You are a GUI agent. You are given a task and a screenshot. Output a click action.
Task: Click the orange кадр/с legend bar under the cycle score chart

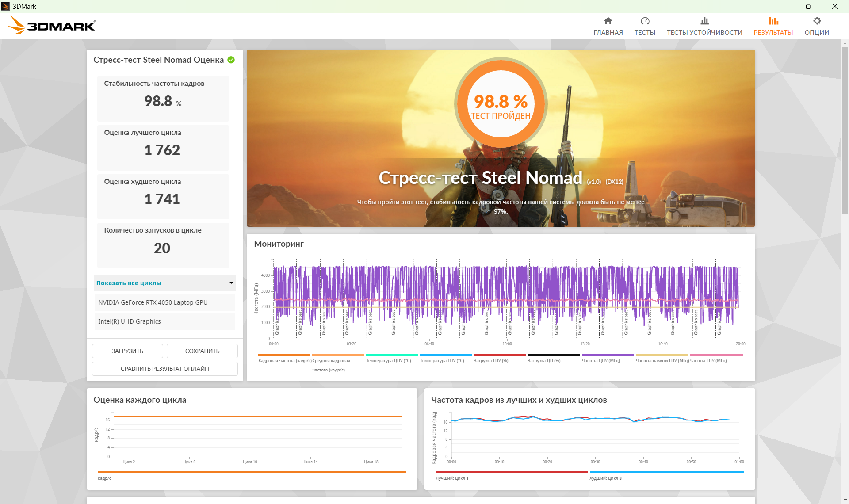pyautogui.click(x=252, y=473)
